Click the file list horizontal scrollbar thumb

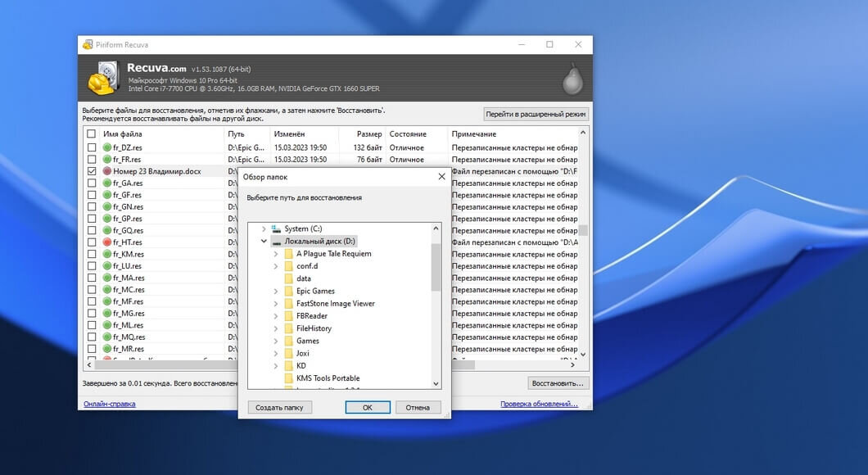[x=285, y=365]
